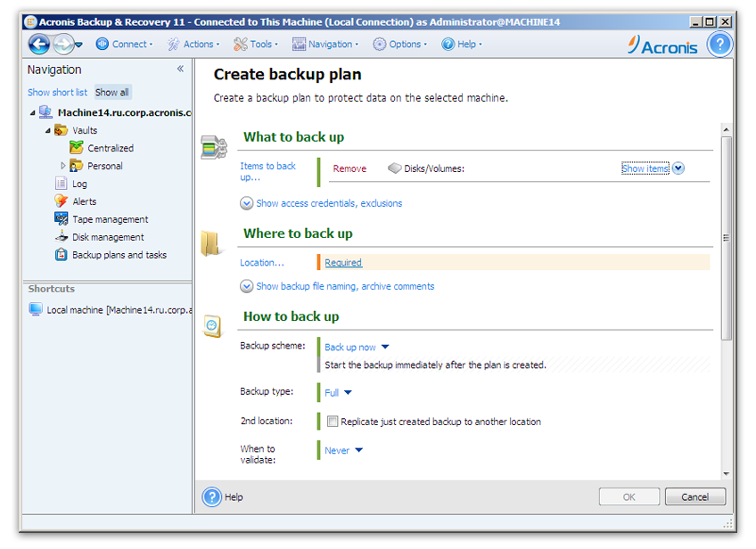756x549 pixels.
Task: Open Tape management view
Action: click(111, 219)
